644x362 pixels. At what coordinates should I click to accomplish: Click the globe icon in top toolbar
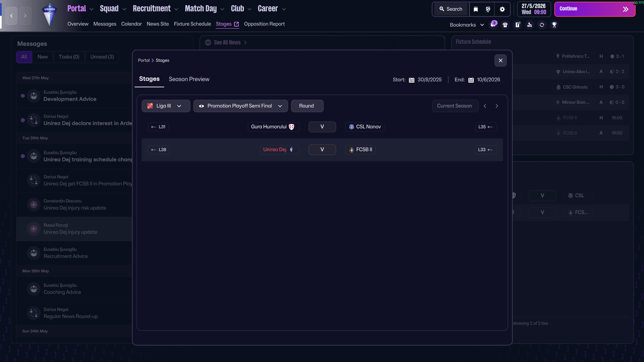pos(488,9)
